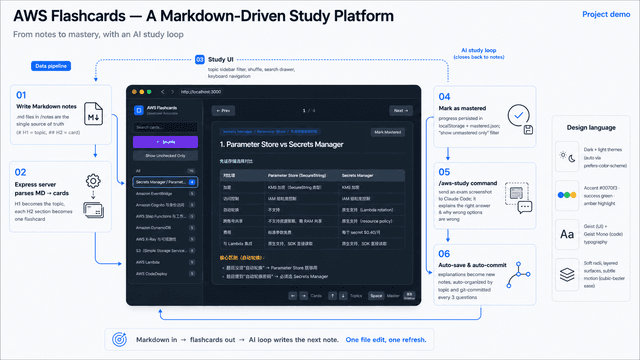
Task: Click the AWS Flashcards logo icon
Action: pyautogui.click(x=139, y=110)
